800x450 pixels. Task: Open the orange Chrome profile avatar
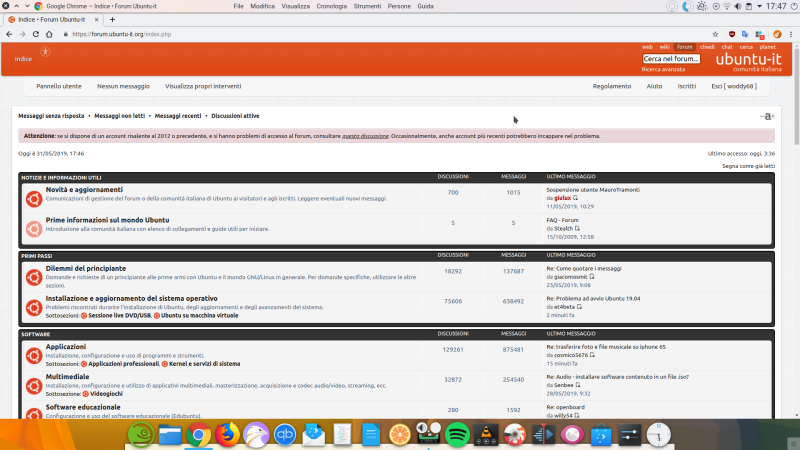coord(777,34)
